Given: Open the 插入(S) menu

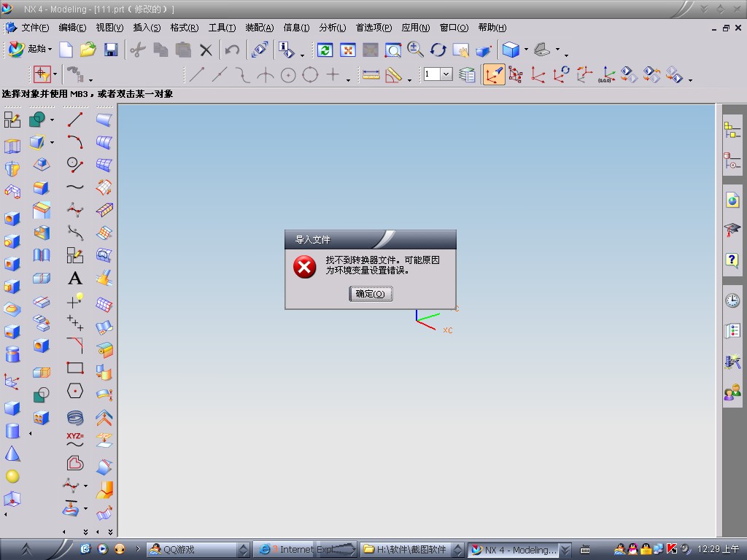Looking at the screenshot, I should [x=147, y=28].
